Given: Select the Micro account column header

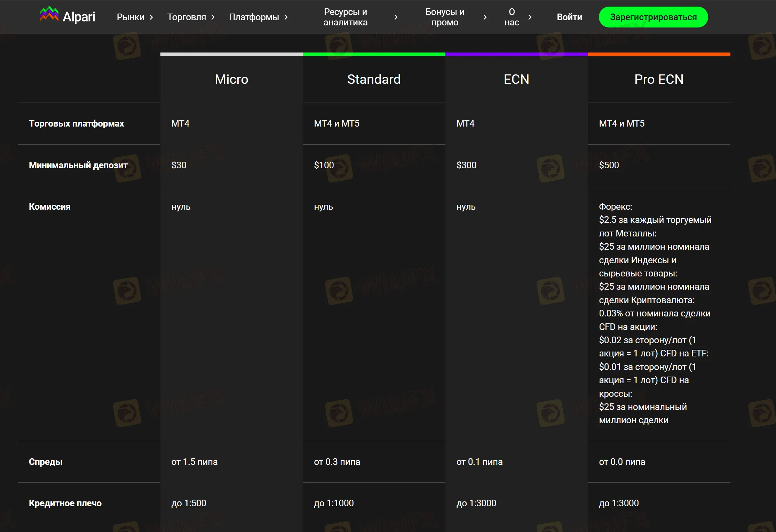Looking at the screenshot, I should coord(231,79).
